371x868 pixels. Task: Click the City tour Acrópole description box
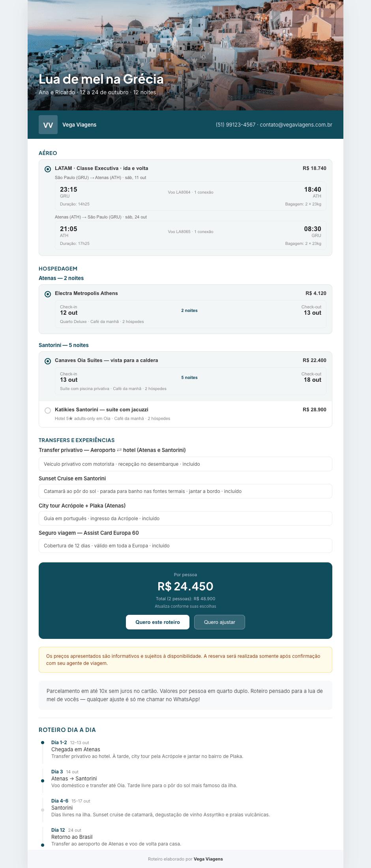[x=185, y=518]
